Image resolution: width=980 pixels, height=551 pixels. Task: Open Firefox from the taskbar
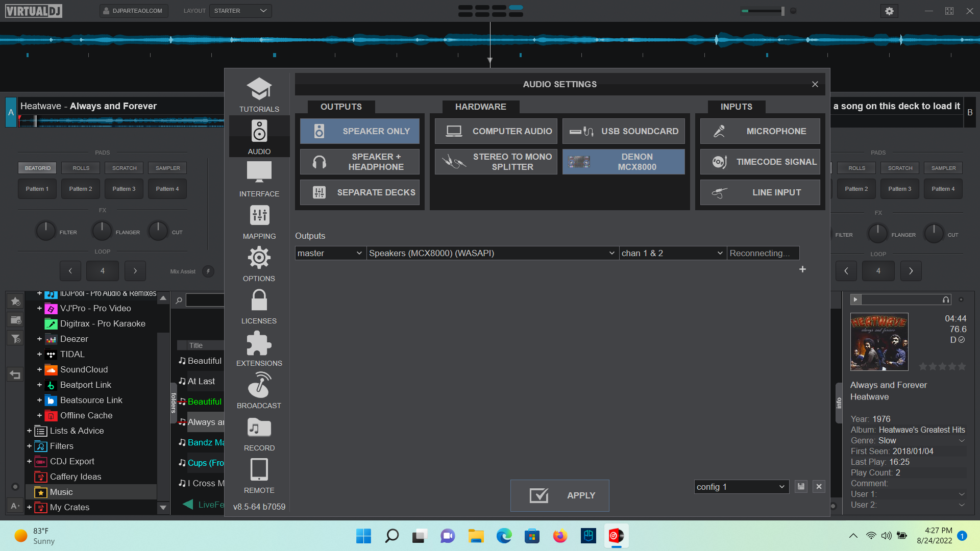click(x=560, y=536)
